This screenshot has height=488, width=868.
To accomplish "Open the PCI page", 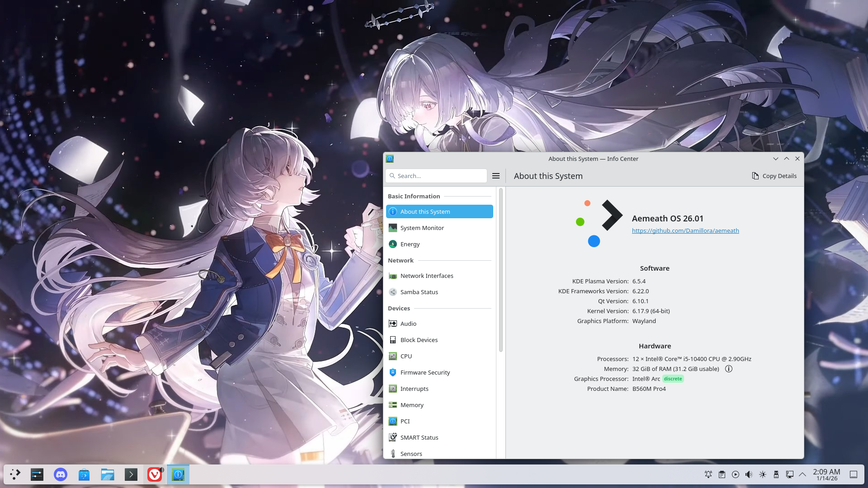I will tap(439, 421).
